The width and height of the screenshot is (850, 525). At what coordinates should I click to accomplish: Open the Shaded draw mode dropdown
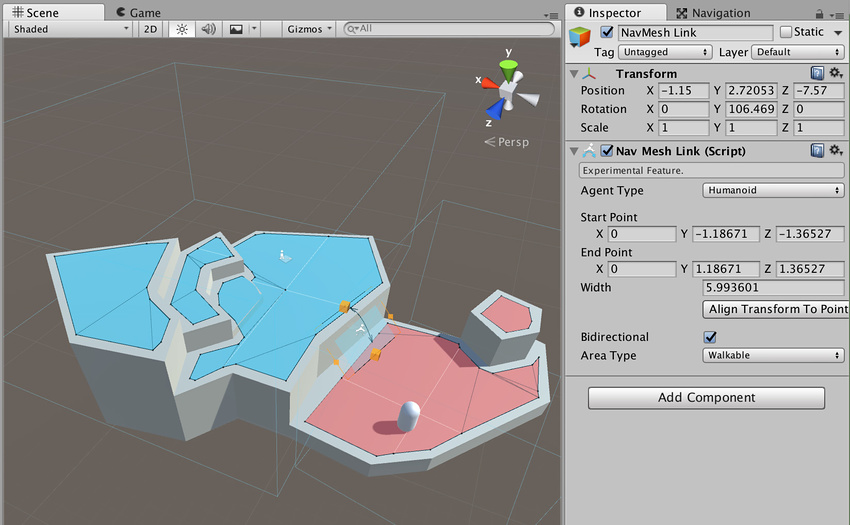(70, 29)
